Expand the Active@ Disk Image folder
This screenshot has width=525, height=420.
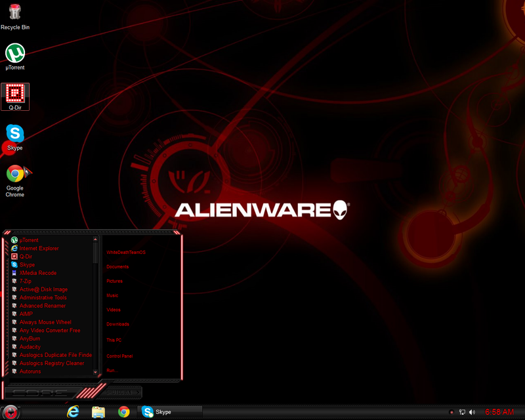pyautogui.click(x=39, y=289)
